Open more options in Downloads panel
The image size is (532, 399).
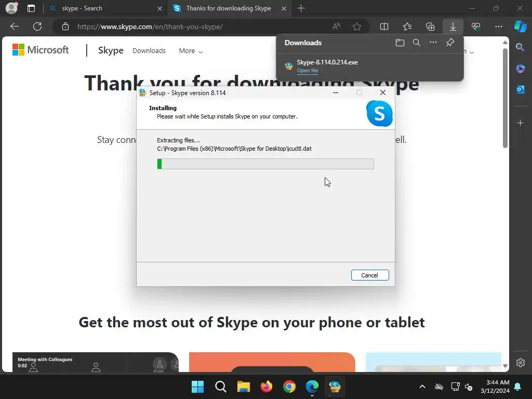[x=433, y=43]
